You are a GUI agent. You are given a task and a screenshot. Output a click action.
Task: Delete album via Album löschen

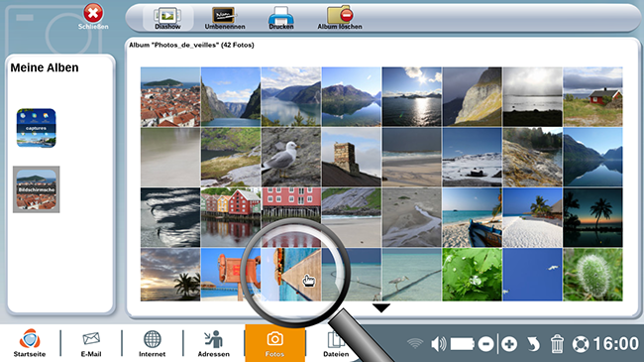click(x=340, y=19)
